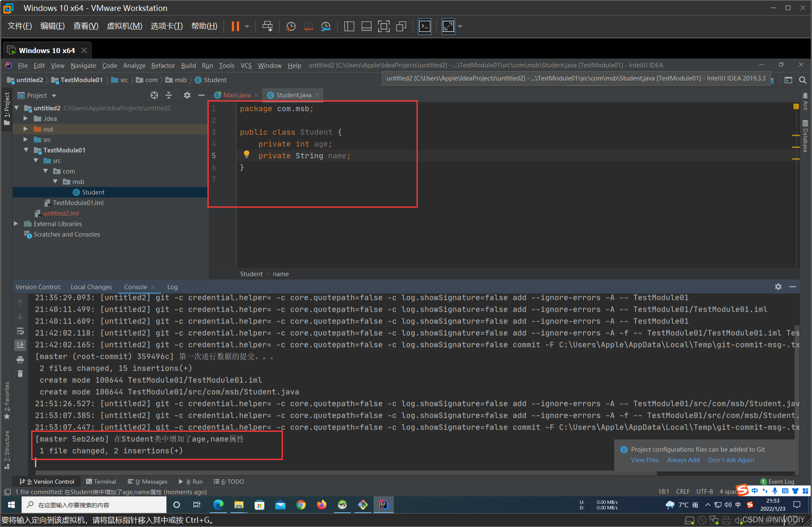
Task: Open the IntelliJ Build menu
Action: point(188,65)
